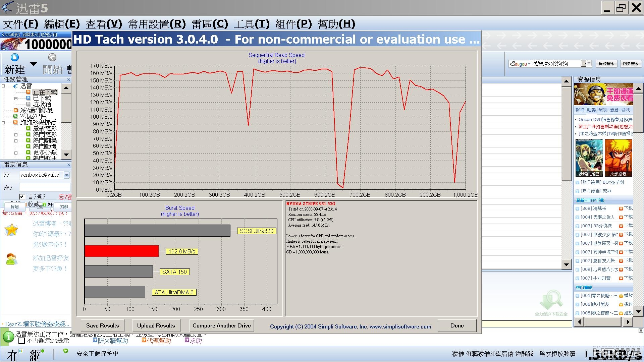This screenshot has height=362, width=644.
Task: Click the green info icon beside warning message
Action: click(8, 337)
